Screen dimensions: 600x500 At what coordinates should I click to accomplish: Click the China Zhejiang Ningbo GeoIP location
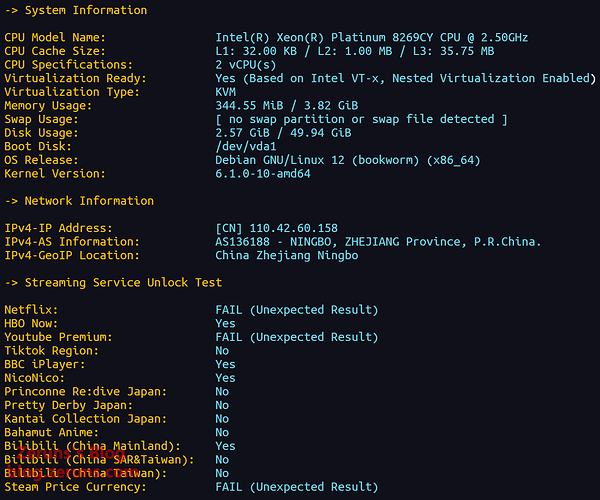pos(287,255)
